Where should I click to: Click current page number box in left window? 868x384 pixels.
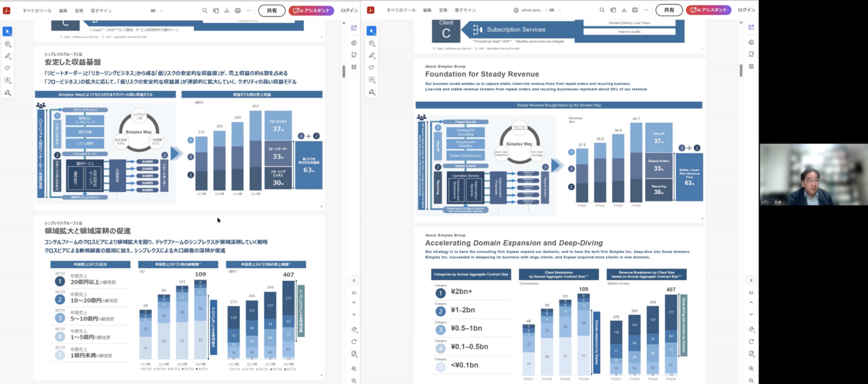353,280
